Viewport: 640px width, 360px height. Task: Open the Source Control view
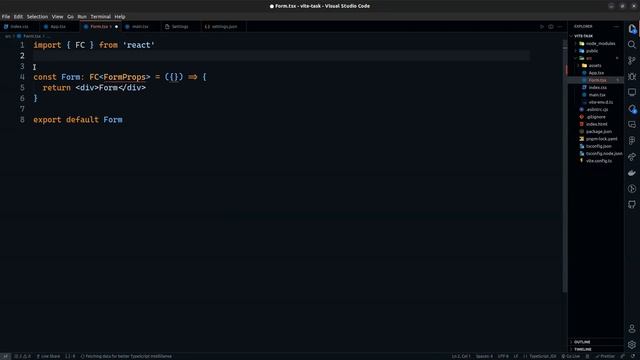[x=632, y=60]
